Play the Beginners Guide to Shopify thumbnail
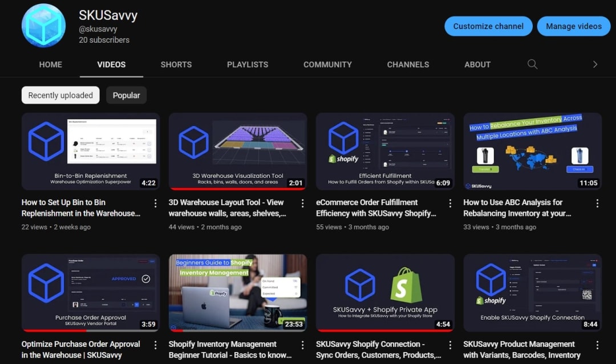This screenshot has width=616, height=364. [238, 293]
